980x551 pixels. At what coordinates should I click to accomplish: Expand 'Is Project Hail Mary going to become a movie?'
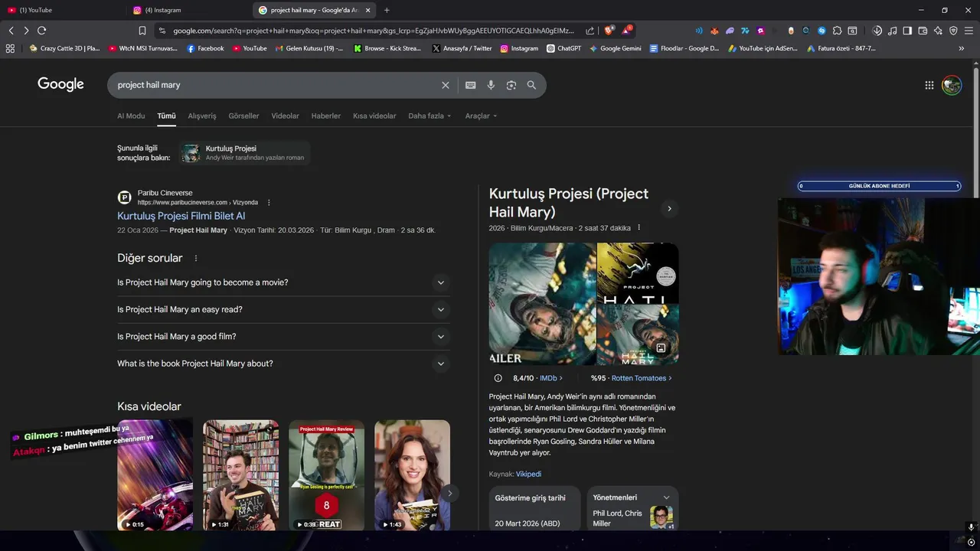click(x=283, y=282)
